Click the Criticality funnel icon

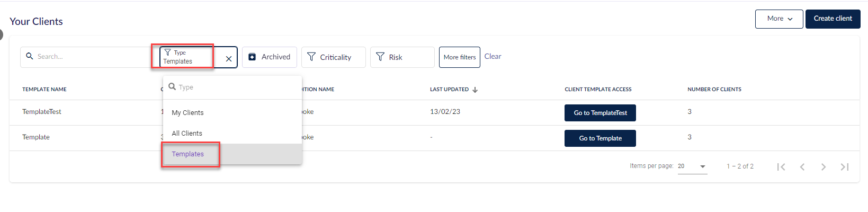(x=311, y=57)
